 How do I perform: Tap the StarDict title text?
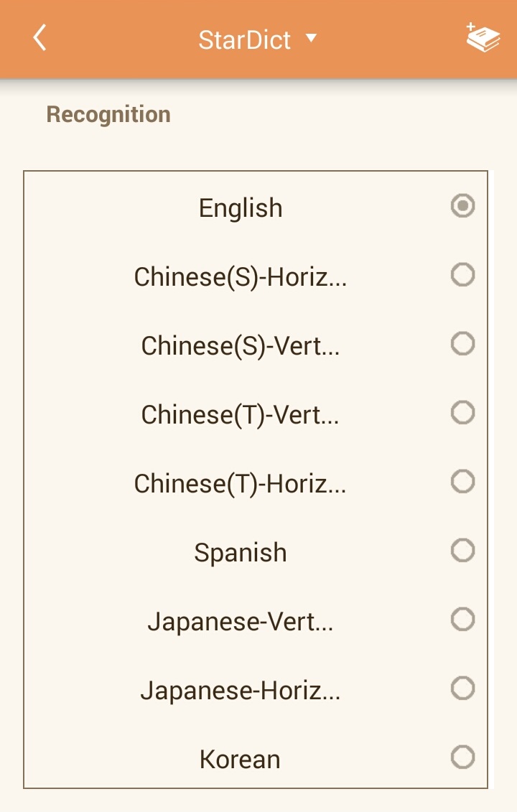[x=244, y=39]
